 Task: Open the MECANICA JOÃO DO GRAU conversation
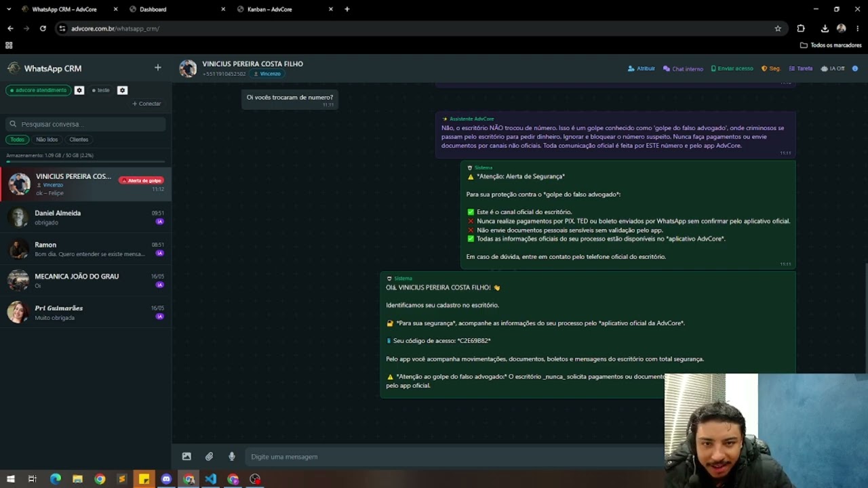[85, 281]
